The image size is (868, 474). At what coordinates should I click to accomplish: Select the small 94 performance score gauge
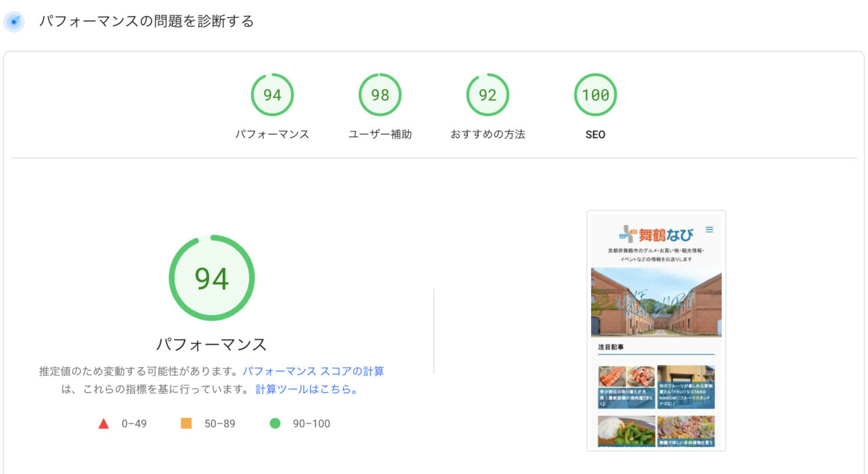[x=272, y=95]
